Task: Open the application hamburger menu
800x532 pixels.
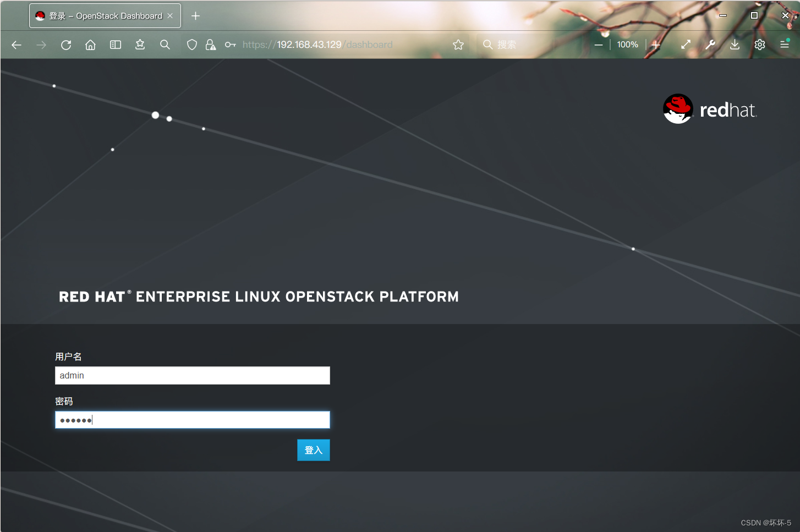Action: click(785, 45)
